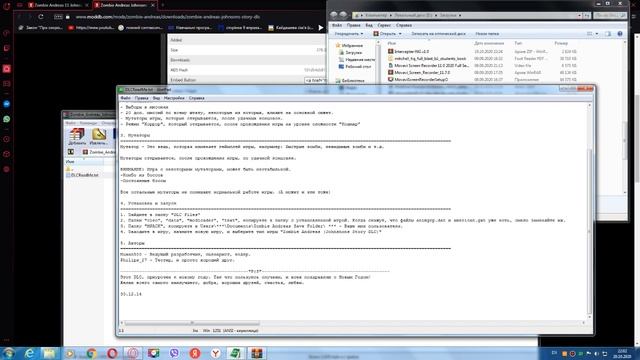
Task: Sort by Дата изменения column in Explorer
Action: [x=489, y=43]
